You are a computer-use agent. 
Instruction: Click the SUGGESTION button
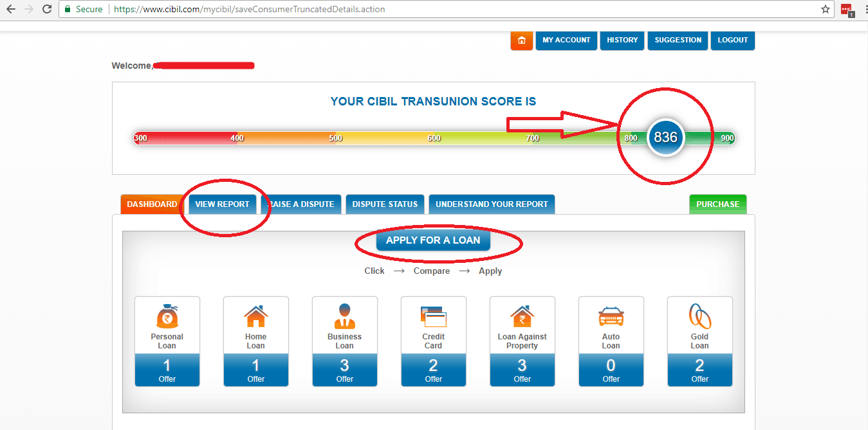678,40
